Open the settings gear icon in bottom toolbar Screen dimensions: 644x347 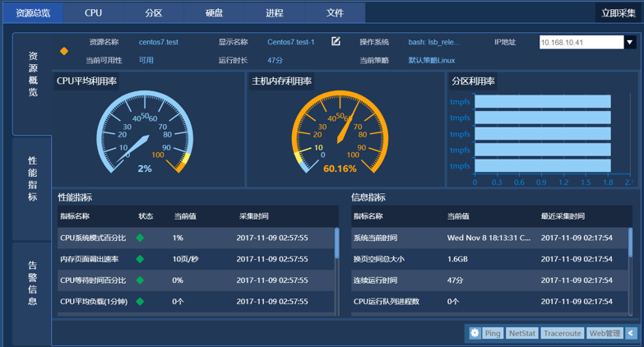[475, 333]
